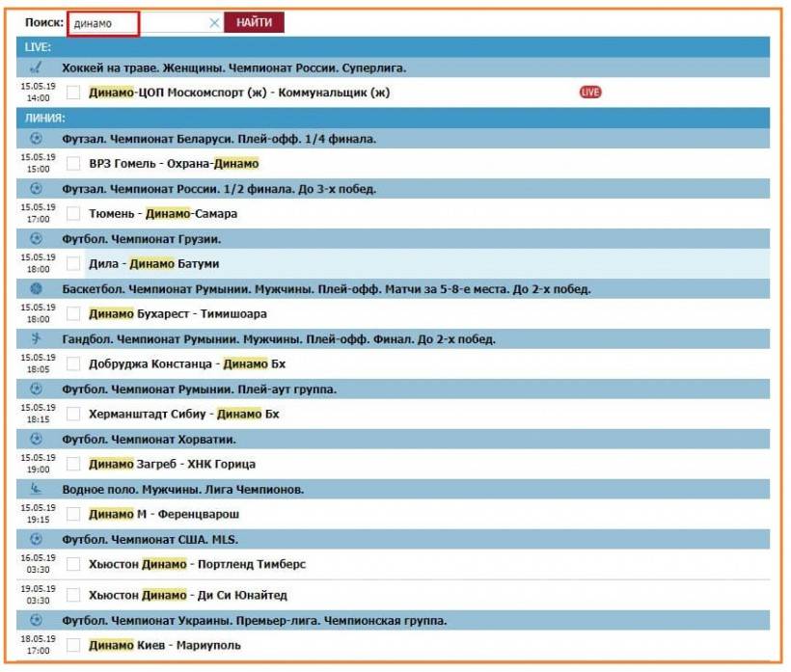Click football icon for Georgia championship
The width and height of the screenshot is (791, 672).
point(37,238)
